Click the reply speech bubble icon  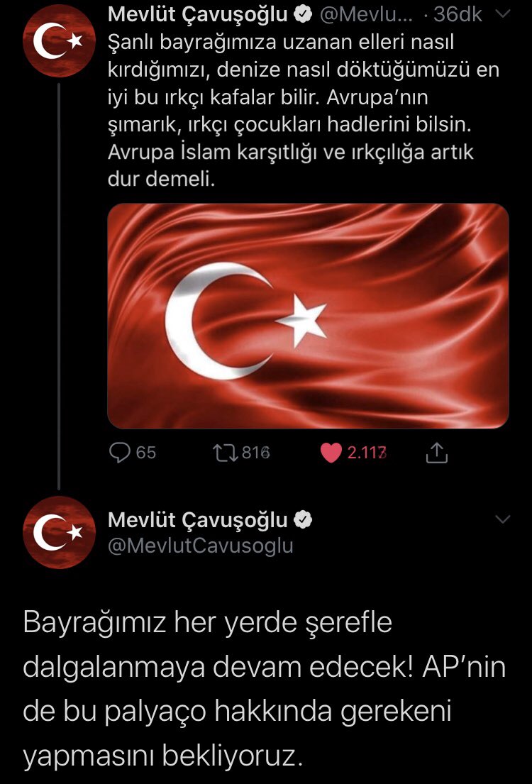pos(119,453)
